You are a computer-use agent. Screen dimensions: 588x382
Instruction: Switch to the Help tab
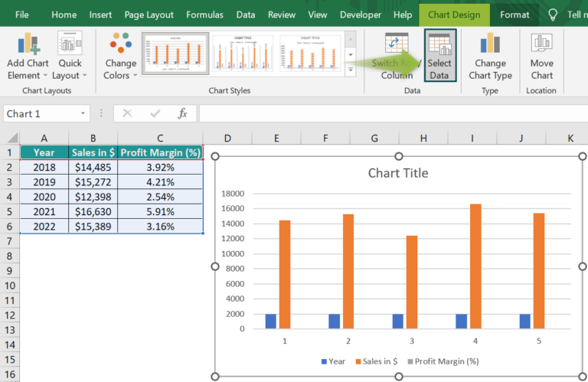tap(403, 15)
